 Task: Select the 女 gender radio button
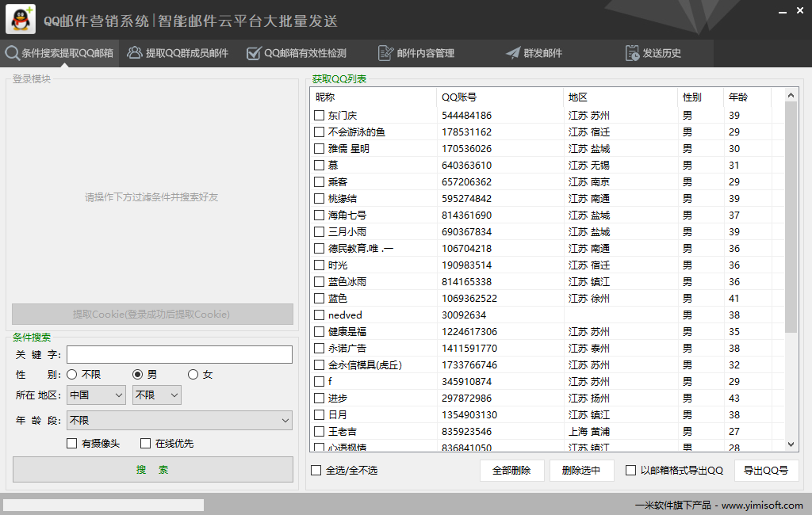[191, 374]
